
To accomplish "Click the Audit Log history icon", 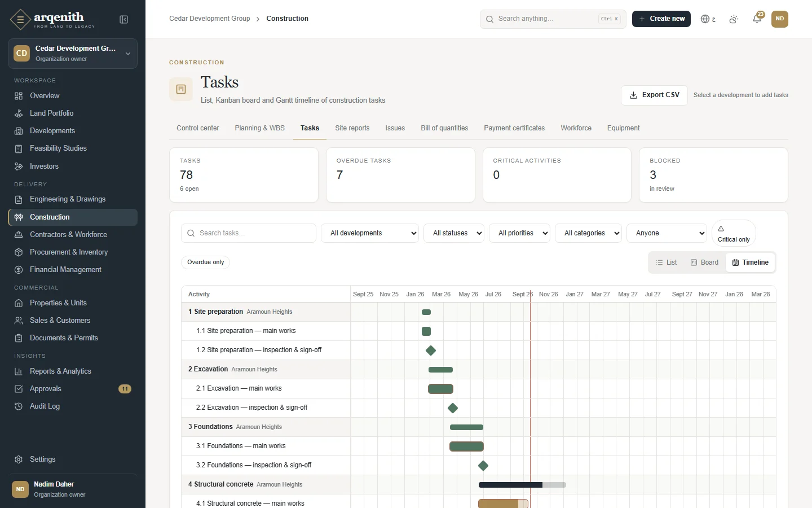I will click(x=19, y=406).
